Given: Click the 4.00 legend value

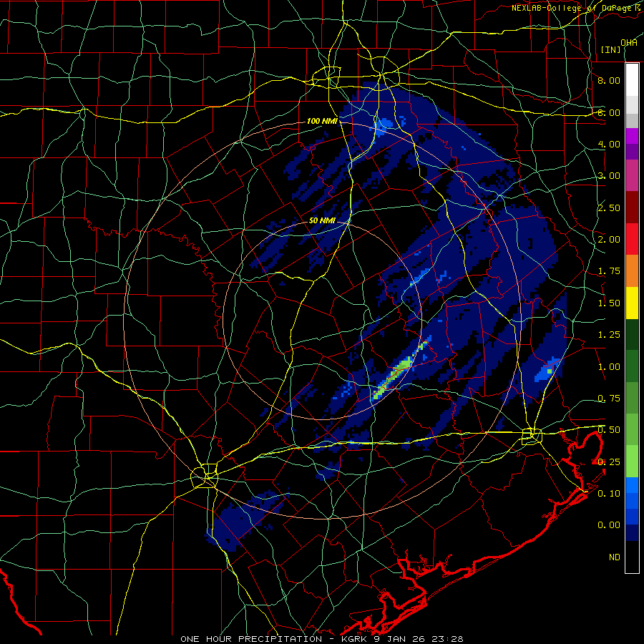Looking at the screenshot, I should (x=609, y=144).
